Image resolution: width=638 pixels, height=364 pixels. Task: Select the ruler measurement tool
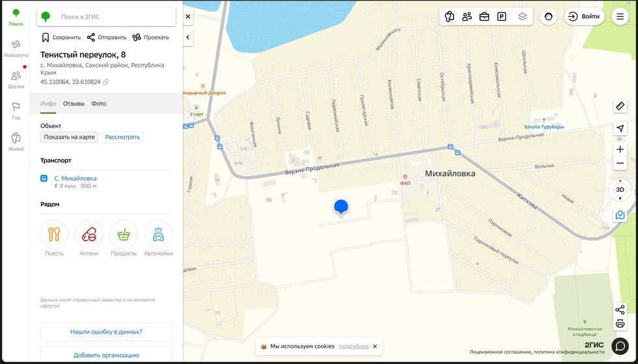620,106
